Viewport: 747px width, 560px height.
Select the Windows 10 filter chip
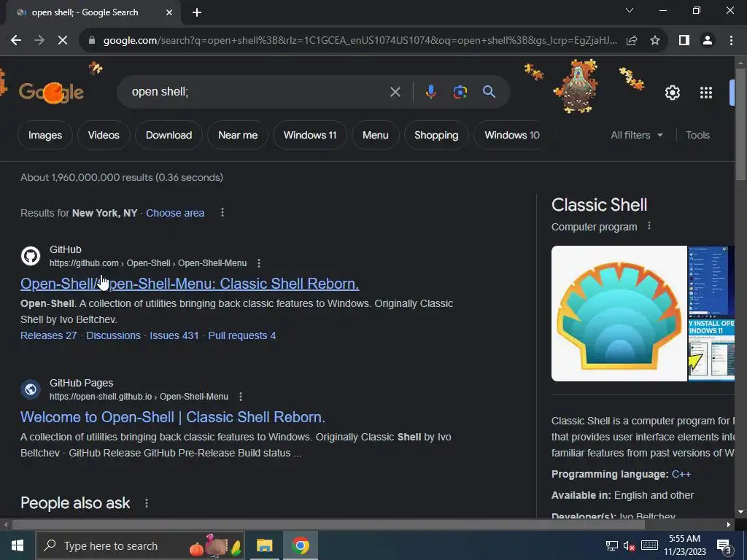point(511,135)
